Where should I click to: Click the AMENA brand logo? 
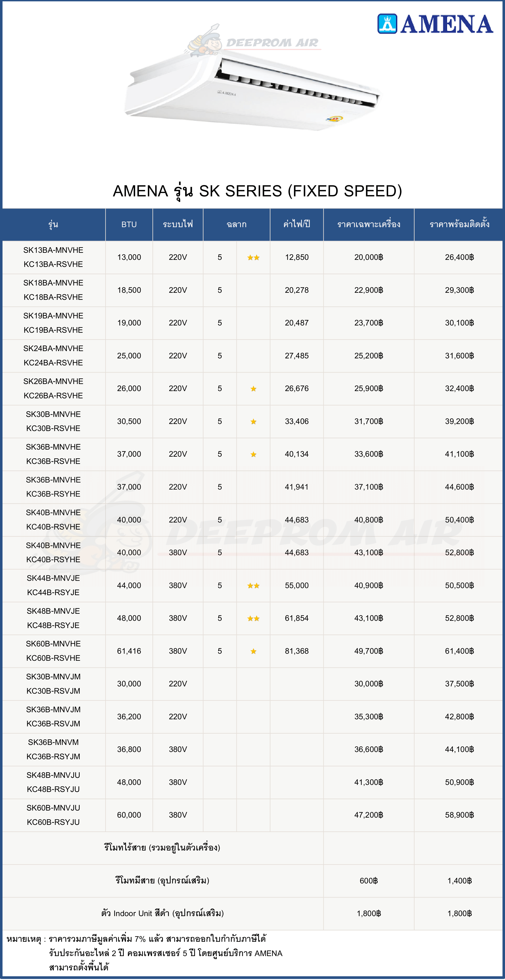[435, 24]
